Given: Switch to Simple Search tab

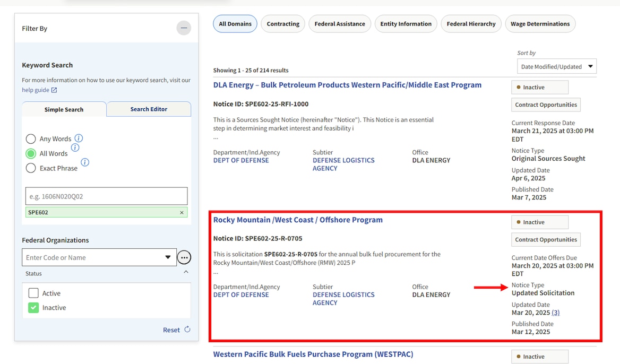Looking at the screenshot, I should 64,109.
